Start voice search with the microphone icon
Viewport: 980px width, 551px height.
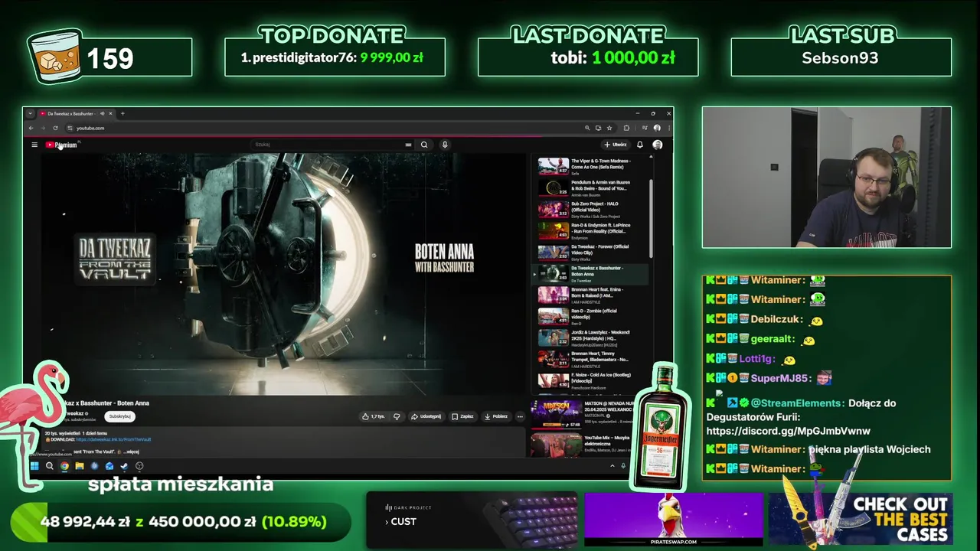point(444,145)
